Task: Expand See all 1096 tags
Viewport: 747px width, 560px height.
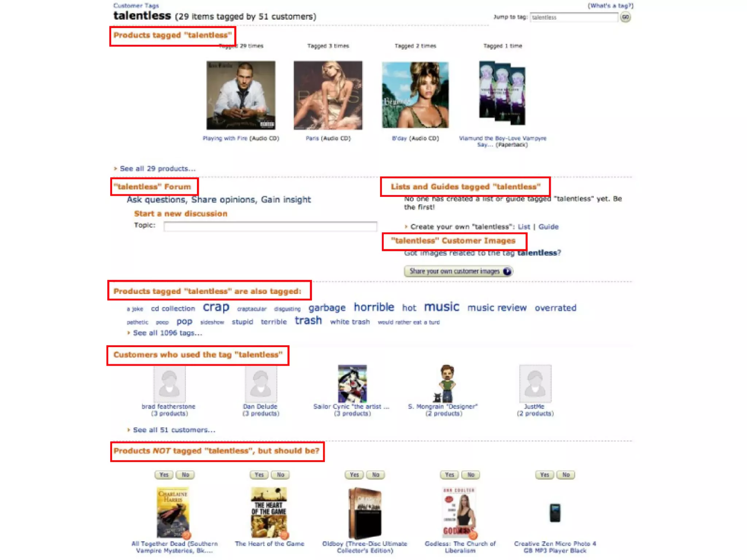Action: pos(167,333)
